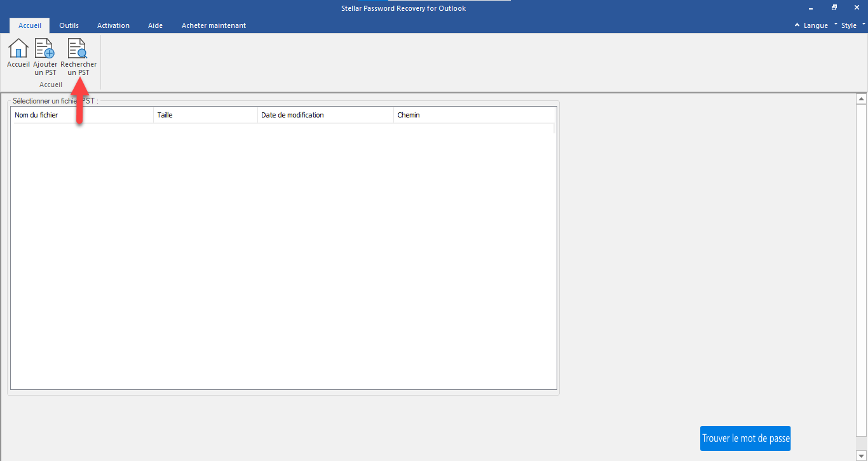Collapse the ribbon with the up arrow
The height and width of the screenshot is (461, 868).
coord(797,25)
